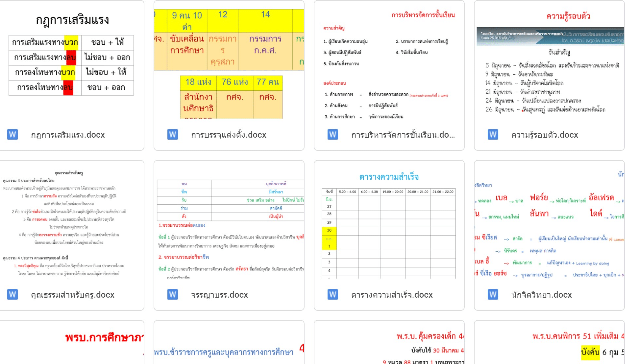Select file name ตารางความสำเร็จ.docx
This screenshot has height=364, width=640.
coord(392,295)
